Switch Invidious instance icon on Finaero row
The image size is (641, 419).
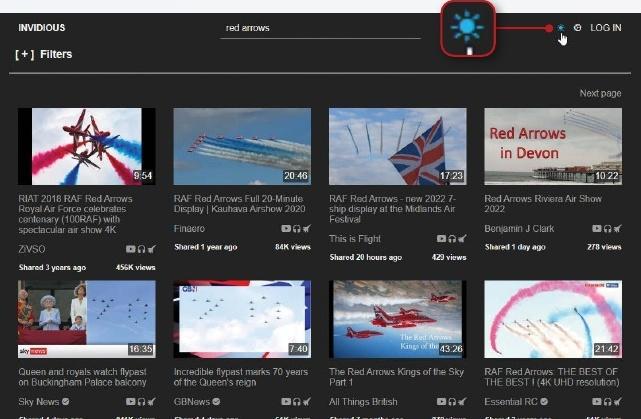[307, 229]
